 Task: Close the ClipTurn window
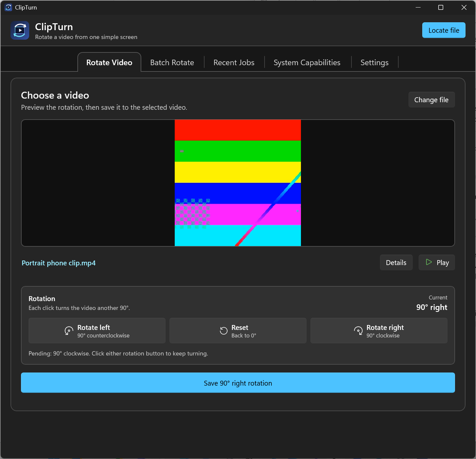[464, 7]
